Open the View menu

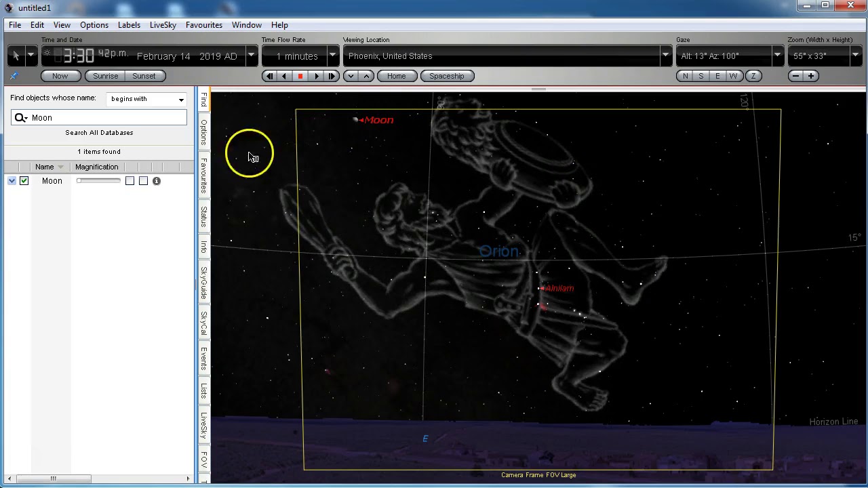point(62,25)
